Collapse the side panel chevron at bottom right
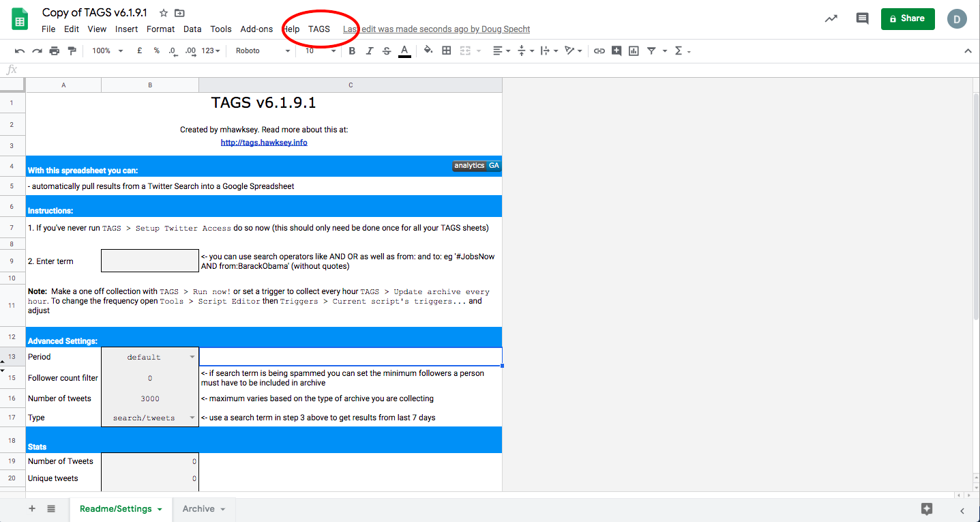 coord(962,510)
